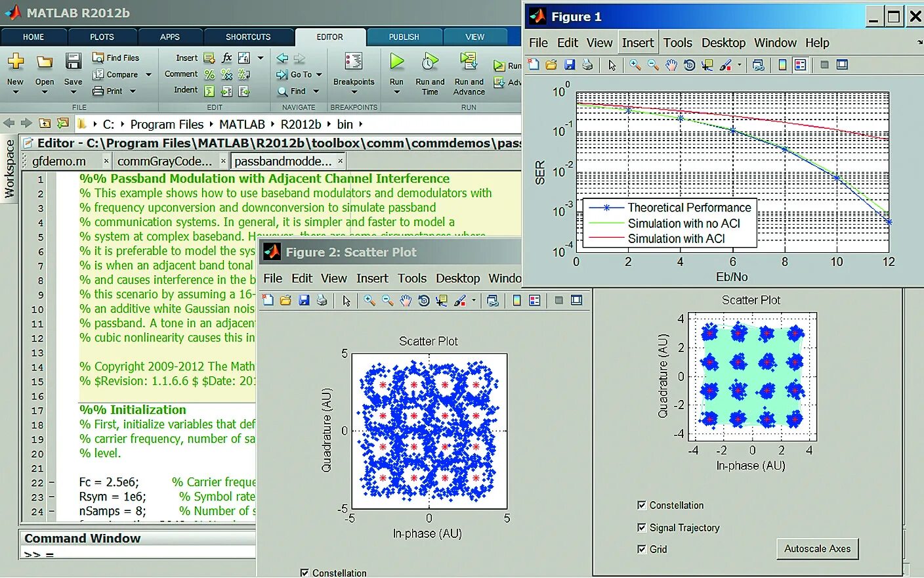This screenshot has width=924, height=578.
Task: Expand the Go To dropdown arrow
Action: (320, 74)
